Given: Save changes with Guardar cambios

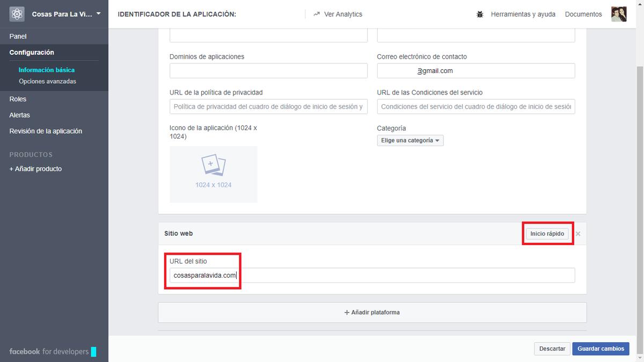Looking at the screenshot, I should (x=601, y=349).
